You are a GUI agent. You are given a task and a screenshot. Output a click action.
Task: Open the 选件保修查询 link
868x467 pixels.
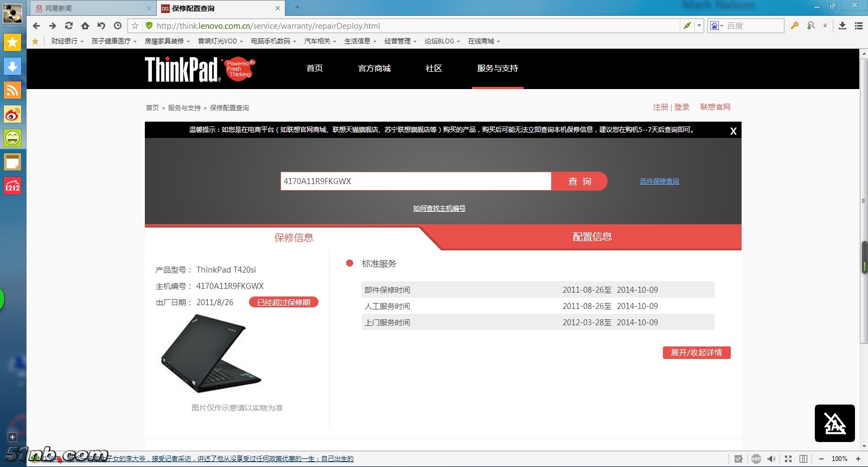pos(659,181)
